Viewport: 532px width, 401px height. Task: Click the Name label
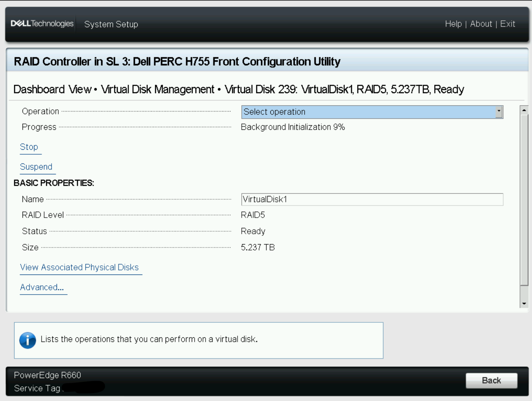(x=33, y=199)
